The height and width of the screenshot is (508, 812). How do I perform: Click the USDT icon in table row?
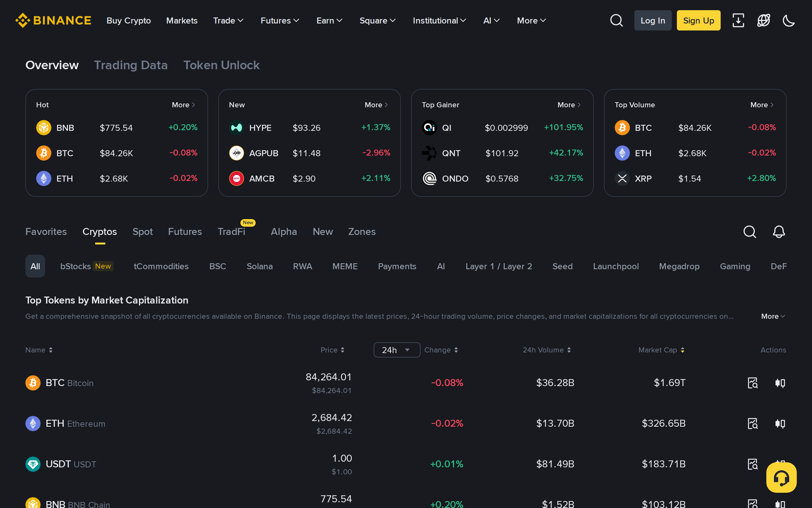click(33, 464)
